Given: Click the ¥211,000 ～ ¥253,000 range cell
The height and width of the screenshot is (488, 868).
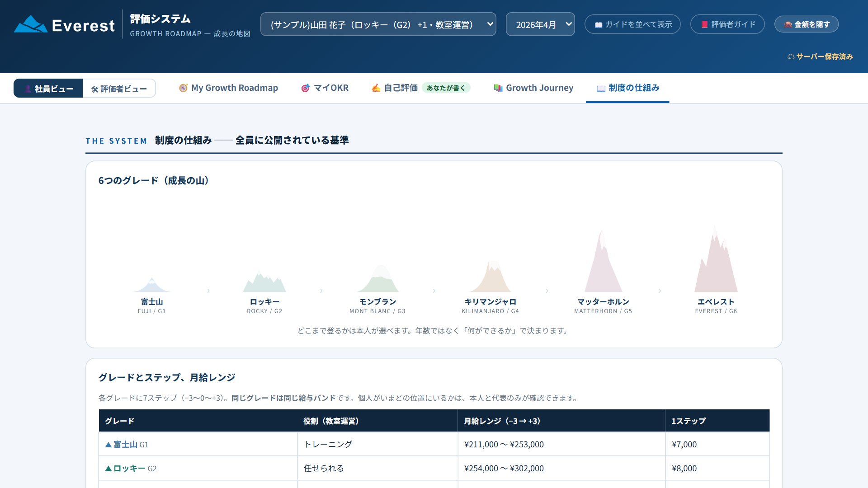Looking at the screenshot, I should tap(561, 444).
